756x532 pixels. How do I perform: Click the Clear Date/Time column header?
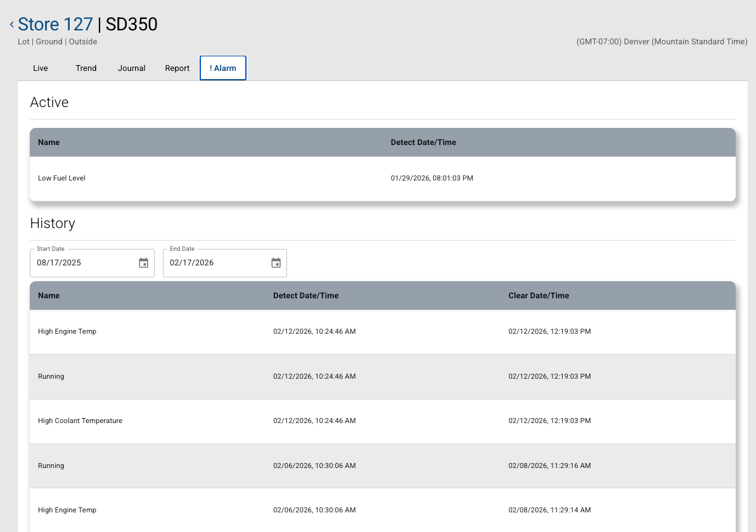click(539, 296)
